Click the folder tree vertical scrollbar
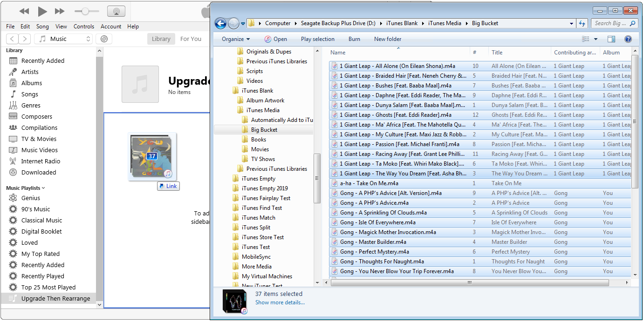Screen dimensions: 644x322 click(317, 178)
